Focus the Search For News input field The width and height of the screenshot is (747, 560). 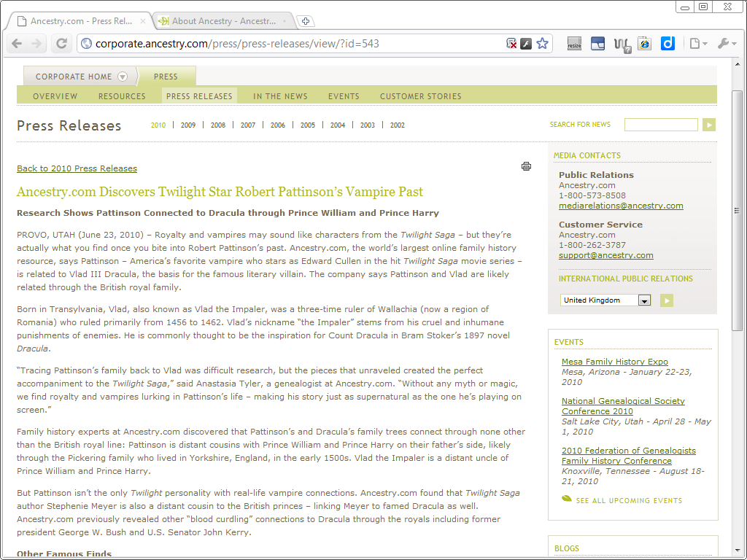tap(661, 125)
